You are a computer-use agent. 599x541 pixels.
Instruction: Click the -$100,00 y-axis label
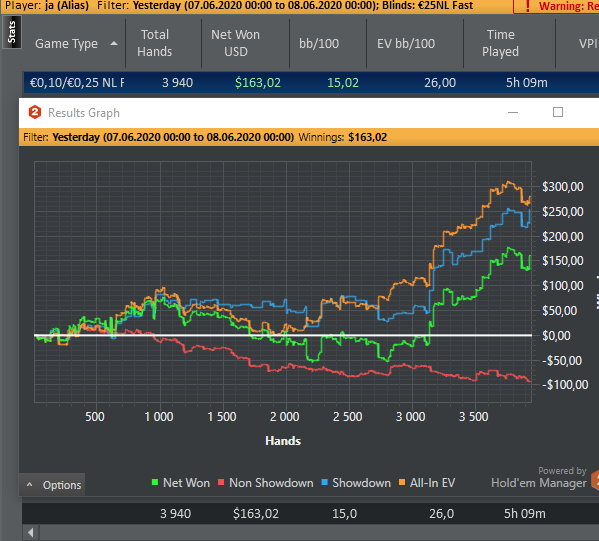[565, 385]
